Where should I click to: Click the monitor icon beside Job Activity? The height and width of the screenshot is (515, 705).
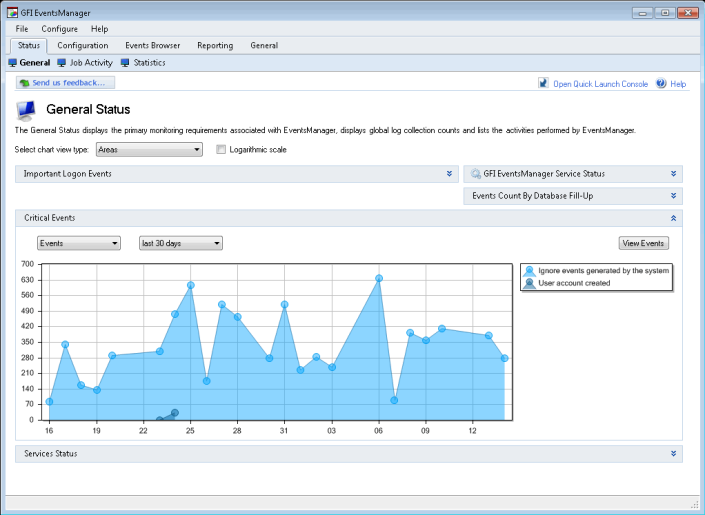tap(62, 63)
